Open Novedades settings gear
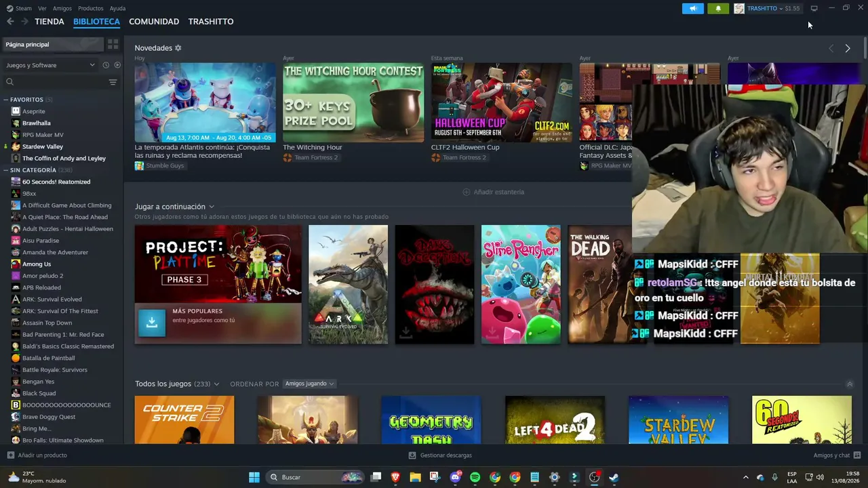 tap(178, 48)
